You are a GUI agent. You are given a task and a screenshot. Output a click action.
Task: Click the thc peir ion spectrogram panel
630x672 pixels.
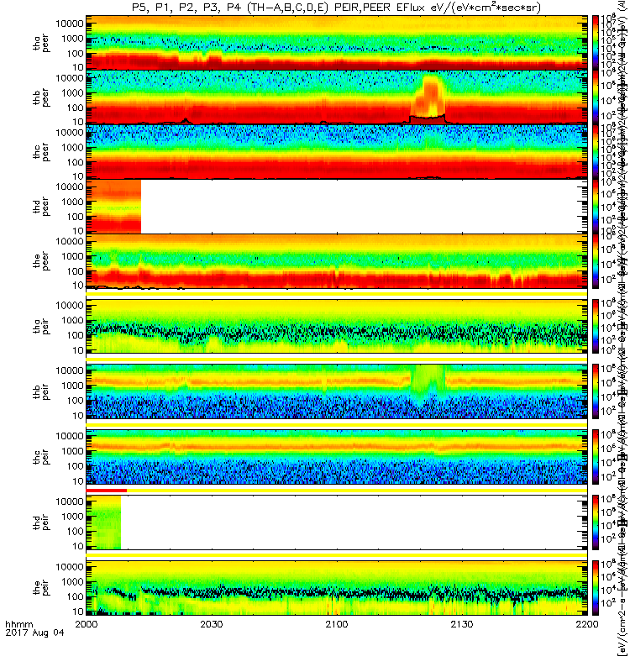(x=337, y=457)
